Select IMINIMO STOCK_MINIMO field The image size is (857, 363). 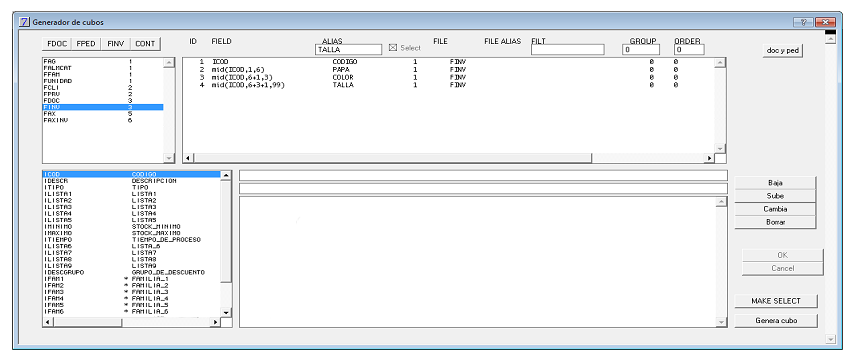point(131,226)
